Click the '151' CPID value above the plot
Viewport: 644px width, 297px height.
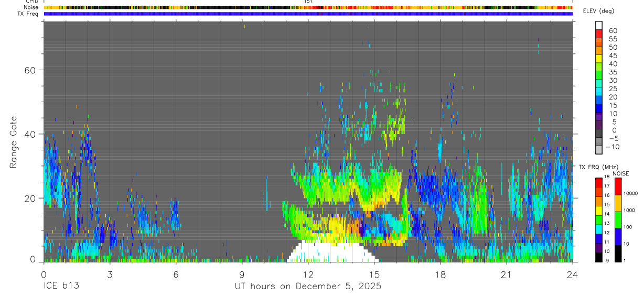(308, 2)
